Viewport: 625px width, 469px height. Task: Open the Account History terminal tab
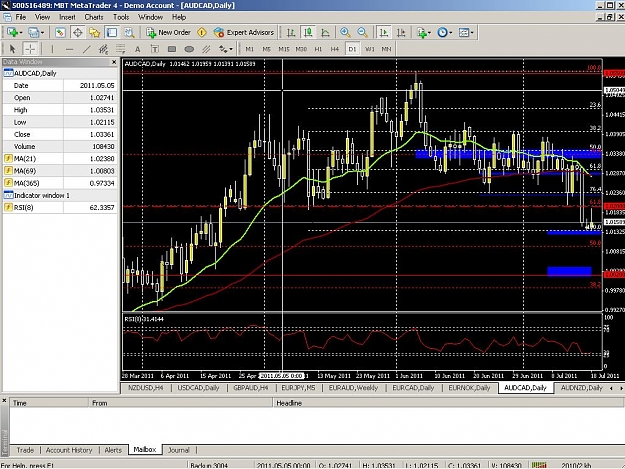69,450
